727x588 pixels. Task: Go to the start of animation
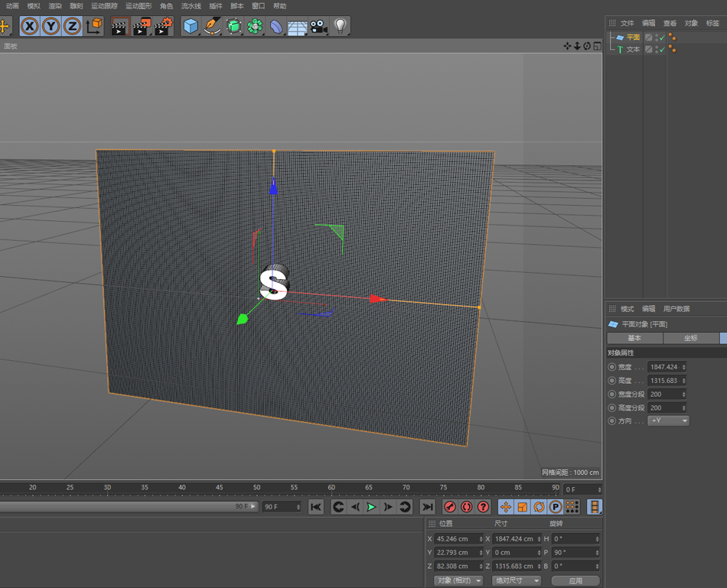pos(316,507)
